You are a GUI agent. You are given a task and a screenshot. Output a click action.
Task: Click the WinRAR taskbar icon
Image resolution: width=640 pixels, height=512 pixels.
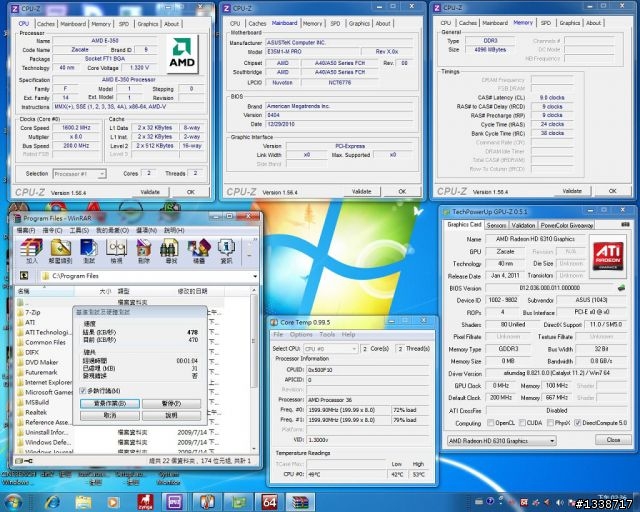pyautogui.click(x=300, y=502)
